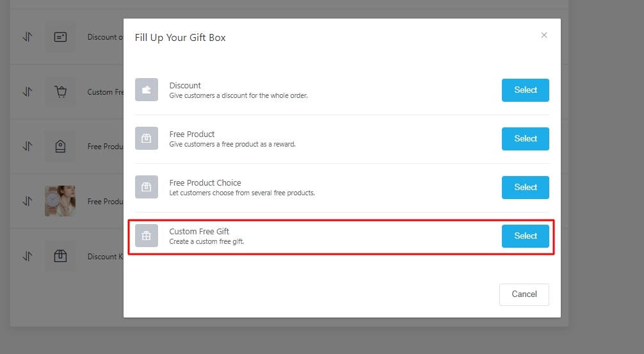Click the Discount option icon in the dialog

coord(146,90)
